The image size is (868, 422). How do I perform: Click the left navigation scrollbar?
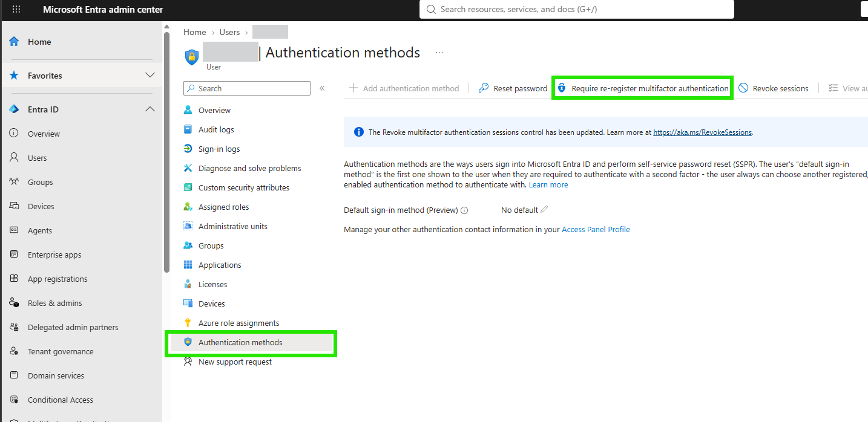pos(166,151)
